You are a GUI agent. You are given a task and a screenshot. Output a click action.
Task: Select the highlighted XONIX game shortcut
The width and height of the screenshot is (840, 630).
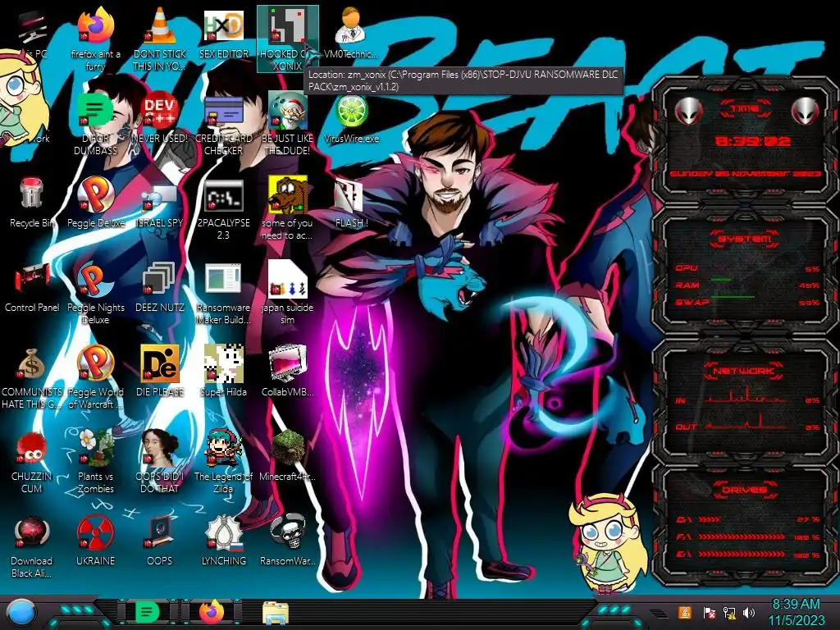click(x=288, y=39)
